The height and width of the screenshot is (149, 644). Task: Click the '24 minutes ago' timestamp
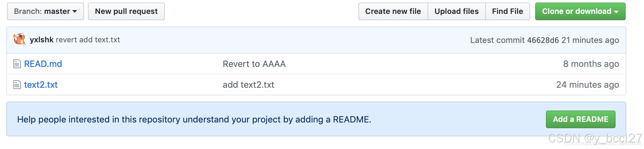click(587, 85)
